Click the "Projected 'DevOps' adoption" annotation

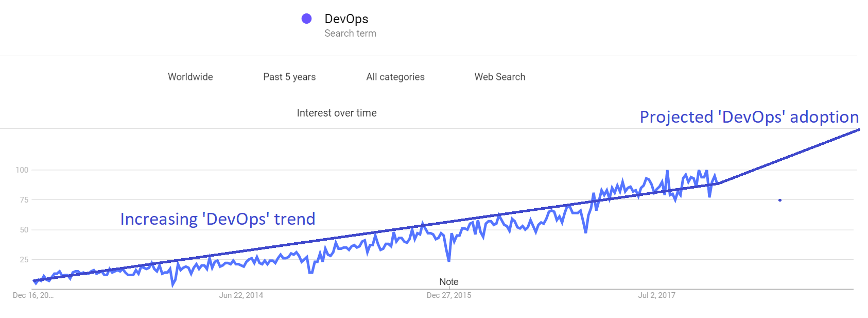click(x=749, y=117)
